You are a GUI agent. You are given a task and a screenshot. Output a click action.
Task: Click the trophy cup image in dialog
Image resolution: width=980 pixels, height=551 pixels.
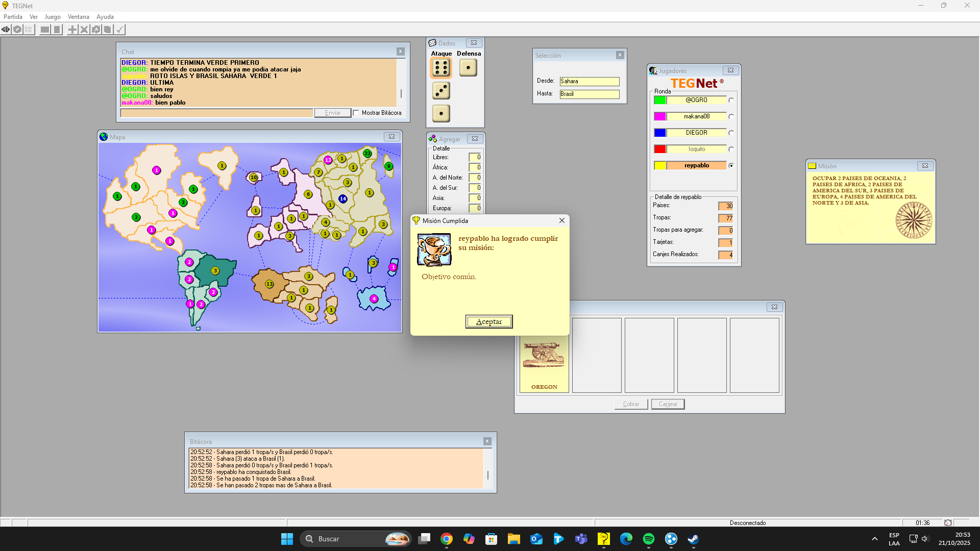434,249
